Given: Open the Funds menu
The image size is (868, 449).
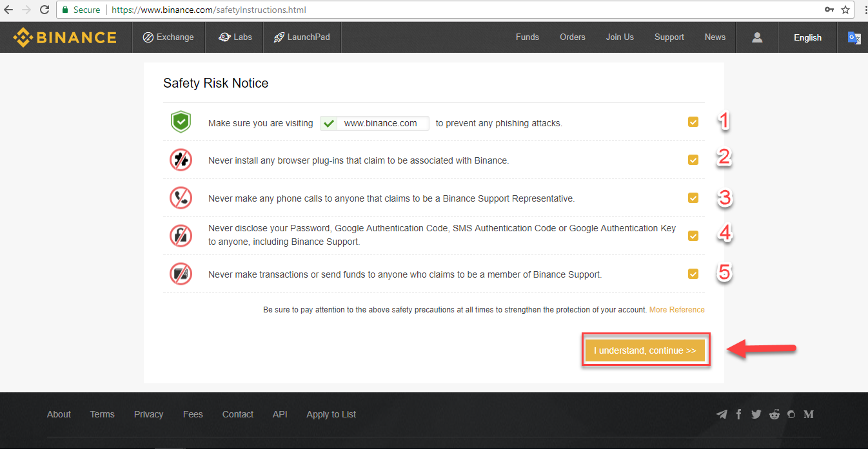Looking at the screenshot, I should pos(527,37).
